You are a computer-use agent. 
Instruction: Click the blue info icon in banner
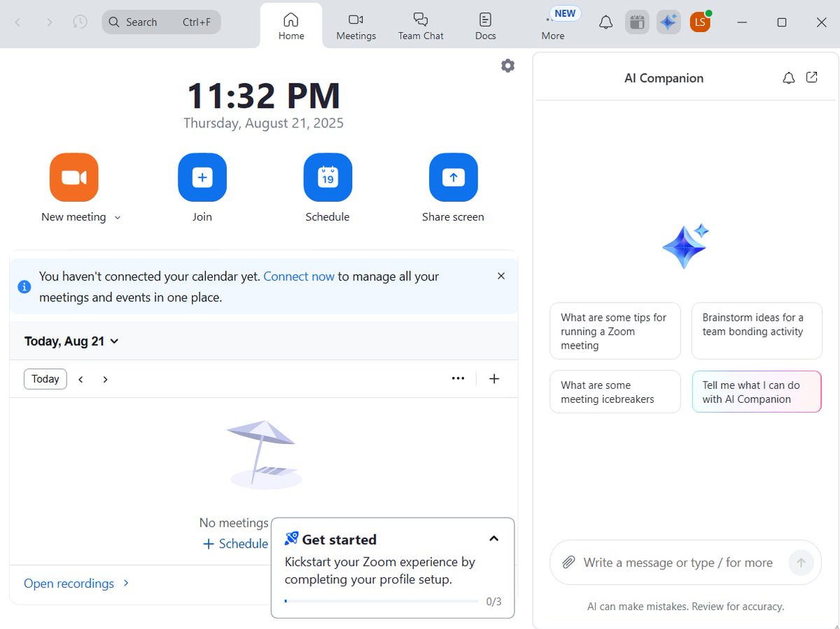[x=24, y=286]
